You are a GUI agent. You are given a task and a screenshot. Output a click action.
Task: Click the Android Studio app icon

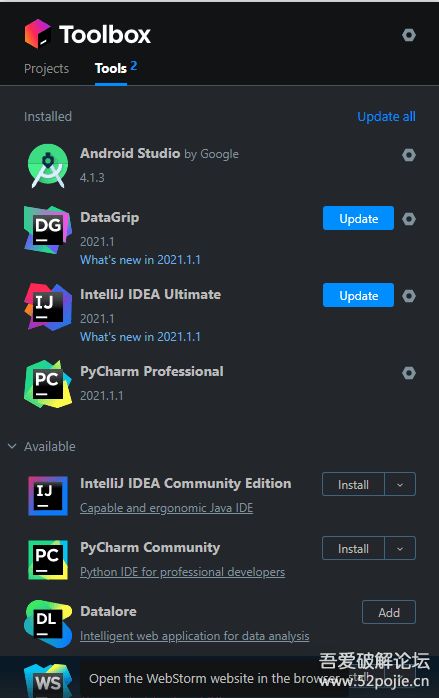[x=48, y=166]
